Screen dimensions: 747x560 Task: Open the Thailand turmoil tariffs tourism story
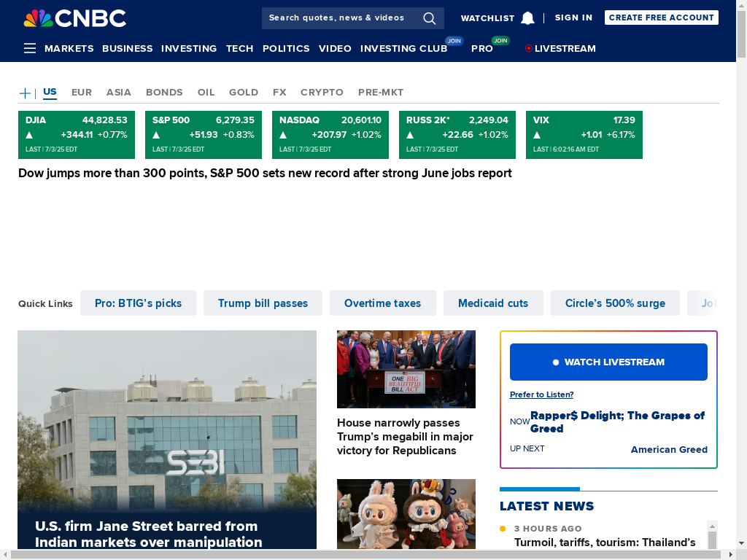click(x=605, y=542)
